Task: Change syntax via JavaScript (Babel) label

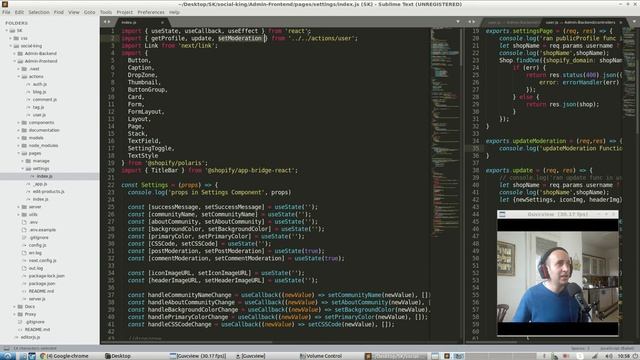Action: pyautogui.click(x=616, y=348)
